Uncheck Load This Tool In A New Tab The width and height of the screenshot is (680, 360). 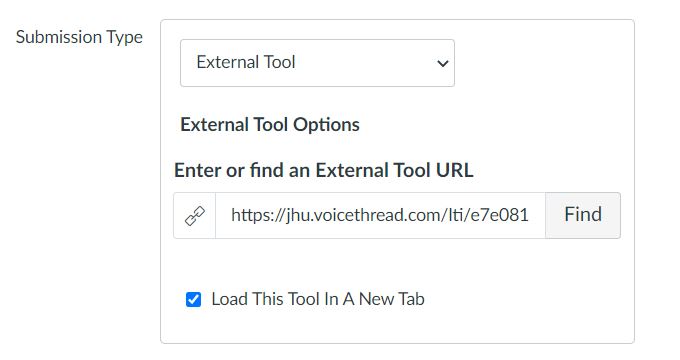(193, 299)
